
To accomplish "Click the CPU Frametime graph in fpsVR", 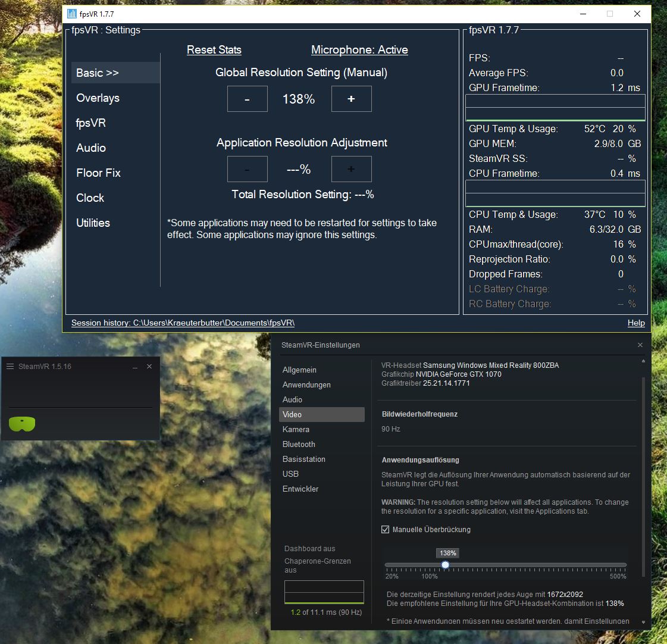I will (x=555, y=193).
